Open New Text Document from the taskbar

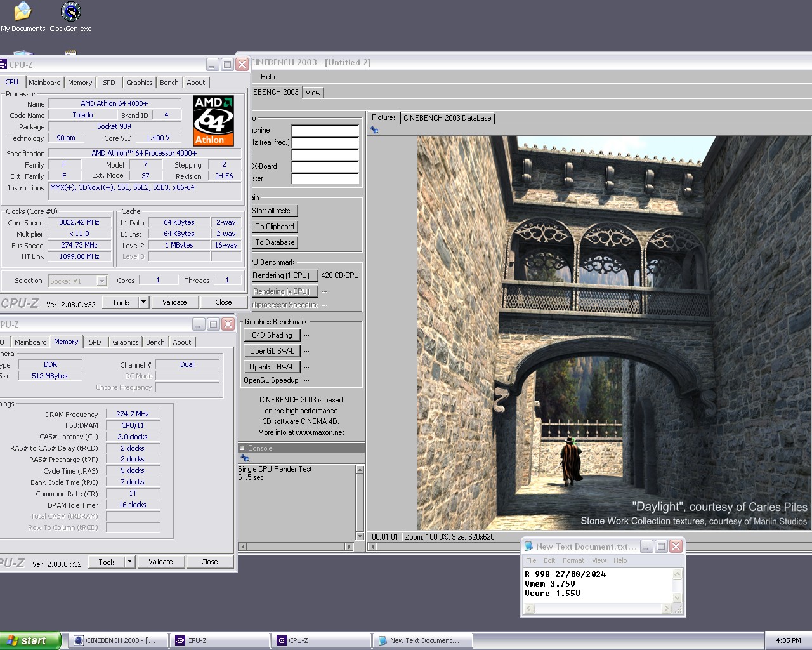pos(422,640)
